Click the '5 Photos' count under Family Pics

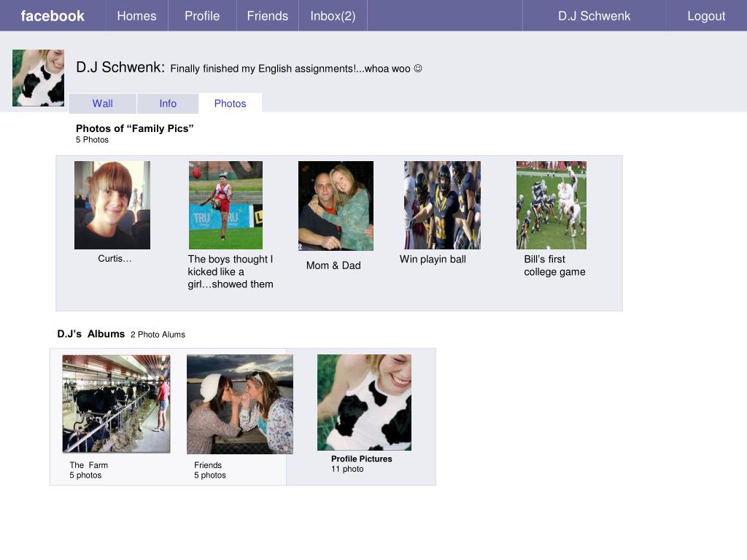[x=92, y=139]
